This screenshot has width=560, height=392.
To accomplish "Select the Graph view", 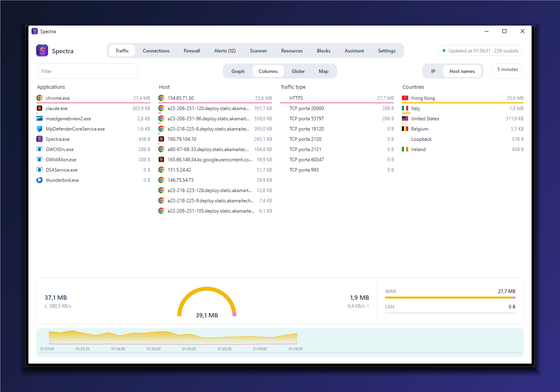I will tap(238, 71).
